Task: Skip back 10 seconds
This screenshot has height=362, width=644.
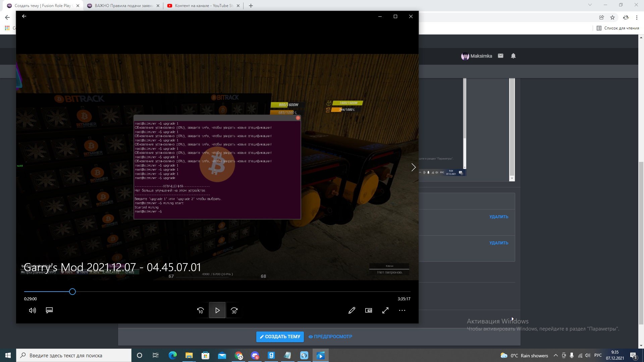Action: pos(200,311)
